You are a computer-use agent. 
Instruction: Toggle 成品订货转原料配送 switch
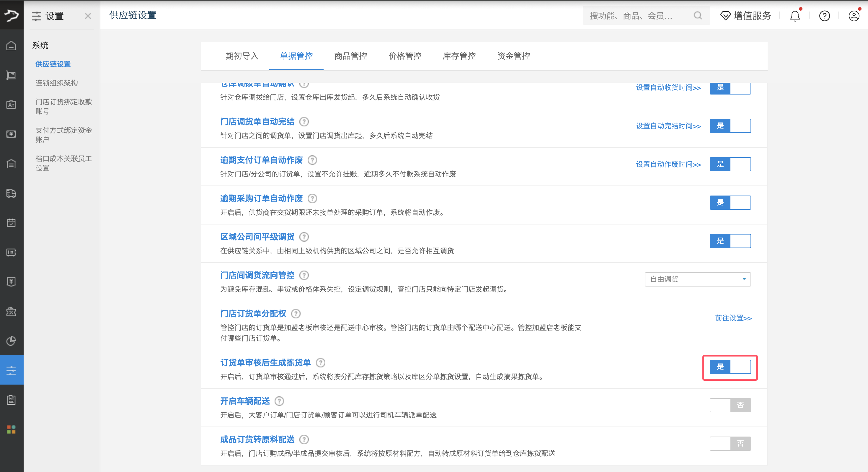coord(730,444)
